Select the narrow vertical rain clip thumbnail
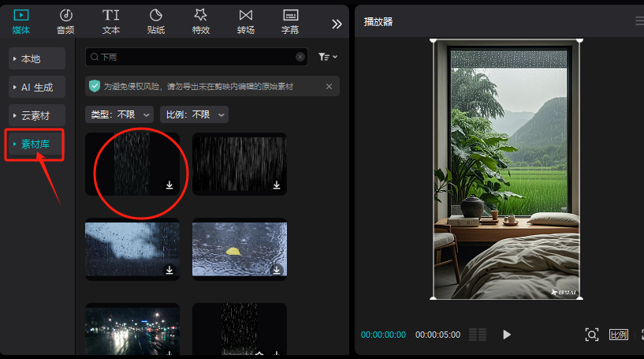 pyautogui.click(x=132, y=163)
